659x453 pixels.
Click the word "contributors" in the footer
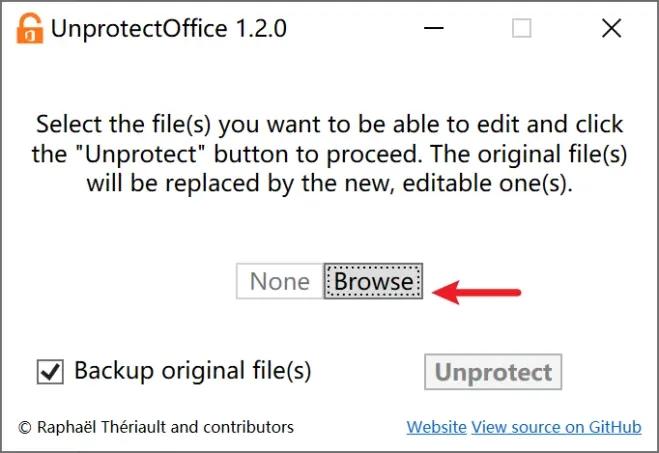pos(243,427)
